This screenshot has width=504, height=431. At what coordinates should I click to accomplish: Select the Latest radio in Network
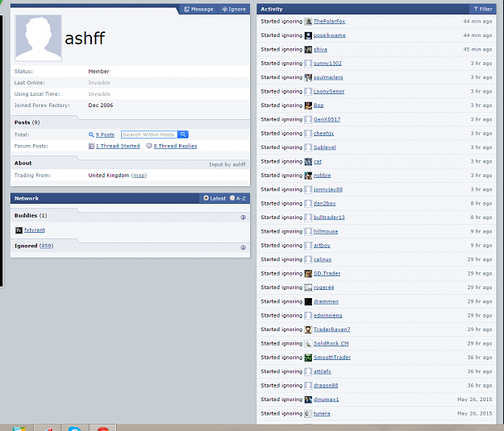206,198
